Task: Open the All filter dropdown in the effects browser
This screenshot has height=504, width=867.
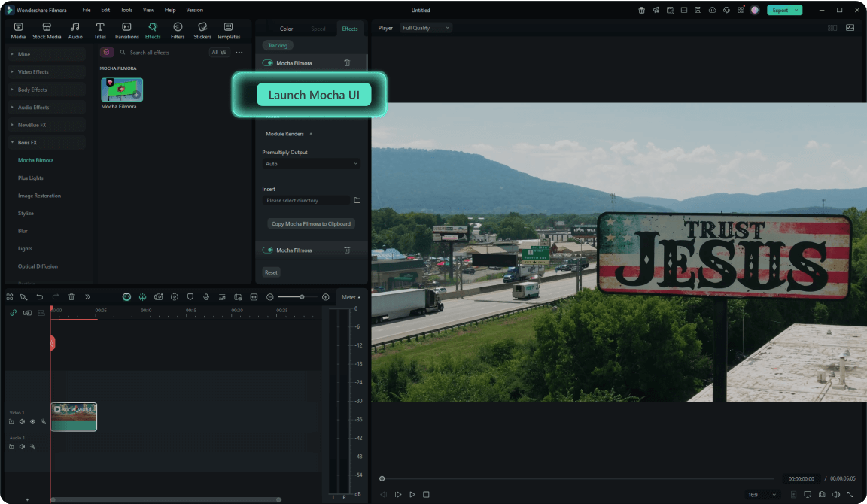Action: pyautogui.click(x=219, y=52)
